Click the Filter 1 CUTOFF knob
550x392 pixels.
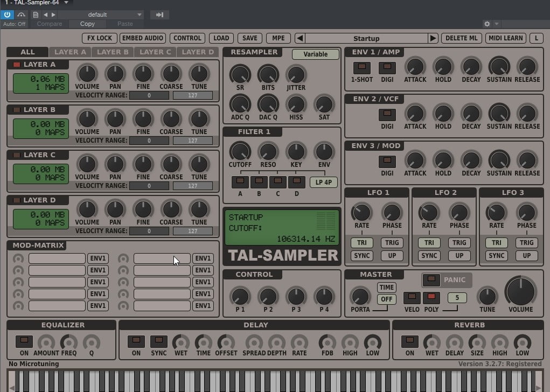(x=240, y=151)
